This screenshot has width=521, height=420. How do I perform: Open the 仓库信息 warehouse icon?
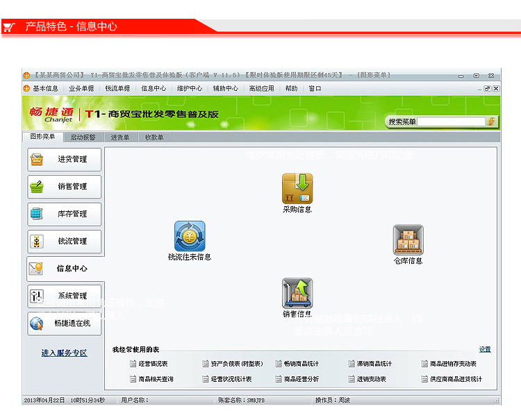[x=408, y=240]
